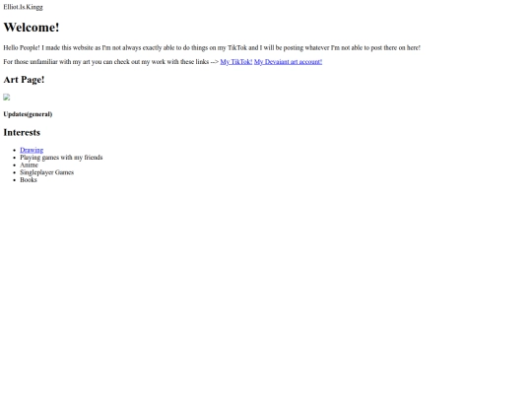Viewport: 532px width, 399px height.
Task: Click the Elliot.Is.Kingg site title text
Action: [x=23, y=7]
